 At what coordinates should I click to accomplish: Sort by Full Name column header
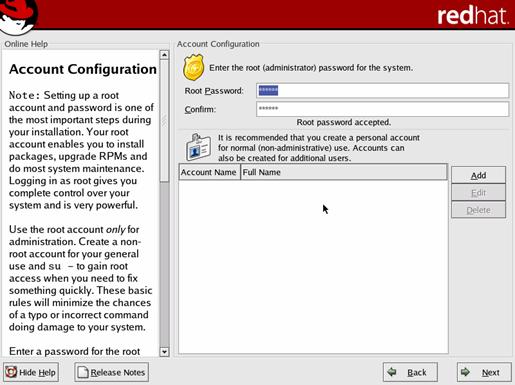click(344, 172)
